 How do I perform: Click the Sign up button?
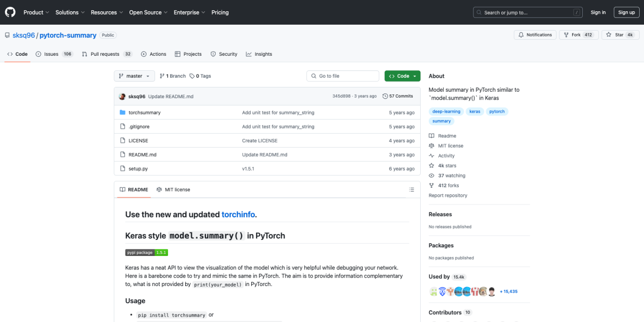pyautogui.click(x=626, y=12)
